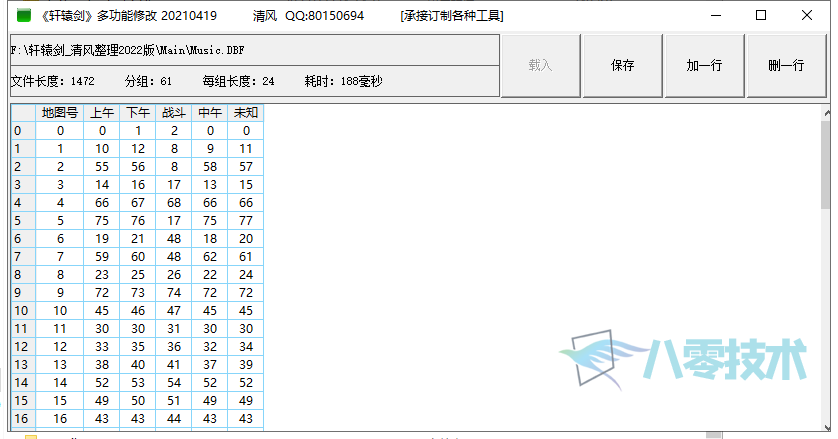This screenshot has width=838, height=439.
Task: Select the 上午 column header
Action: coord(102,113)
